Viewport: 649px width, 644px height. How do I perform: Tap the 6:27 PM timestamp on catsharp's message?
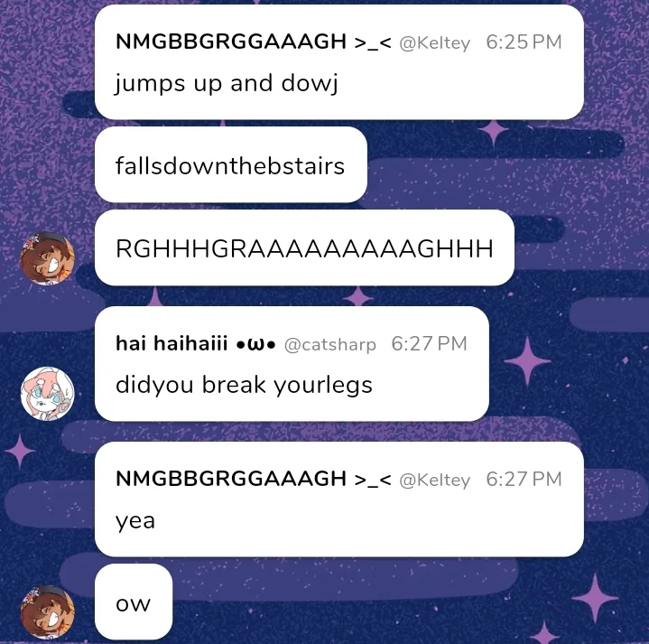click(x=430, y=343)
